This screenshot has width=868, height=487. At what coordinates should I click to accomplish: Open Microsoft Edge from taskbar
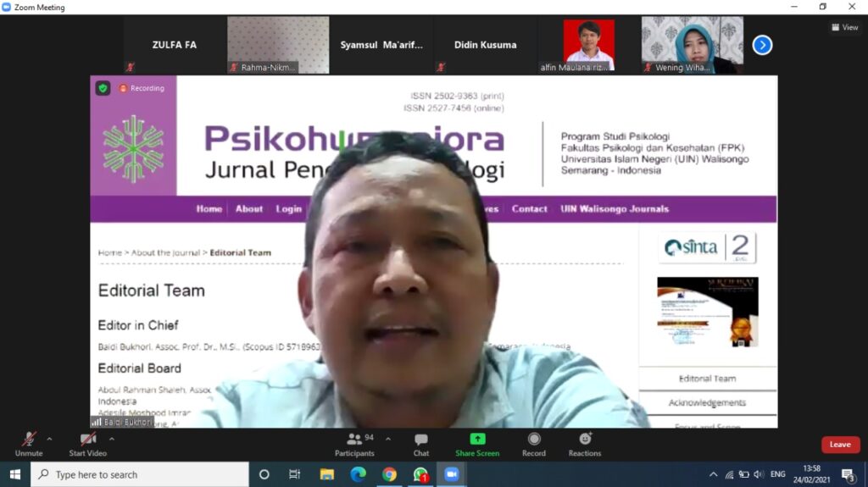(359, 474)
